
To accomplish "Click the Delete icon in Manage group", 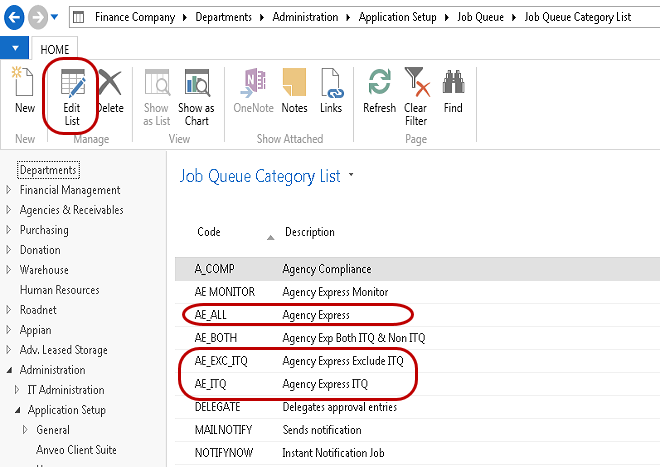I will click(110, 91).
